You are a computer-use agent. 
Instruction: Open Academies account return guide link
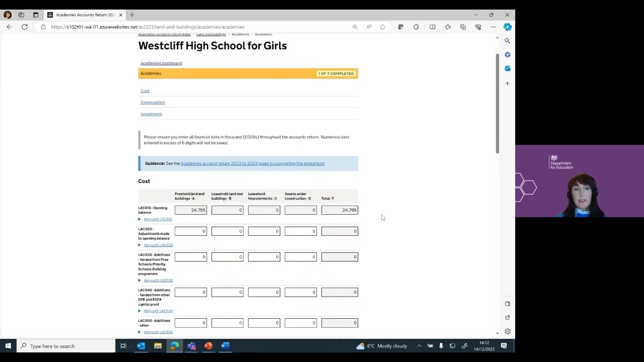[x=253, y=163]
